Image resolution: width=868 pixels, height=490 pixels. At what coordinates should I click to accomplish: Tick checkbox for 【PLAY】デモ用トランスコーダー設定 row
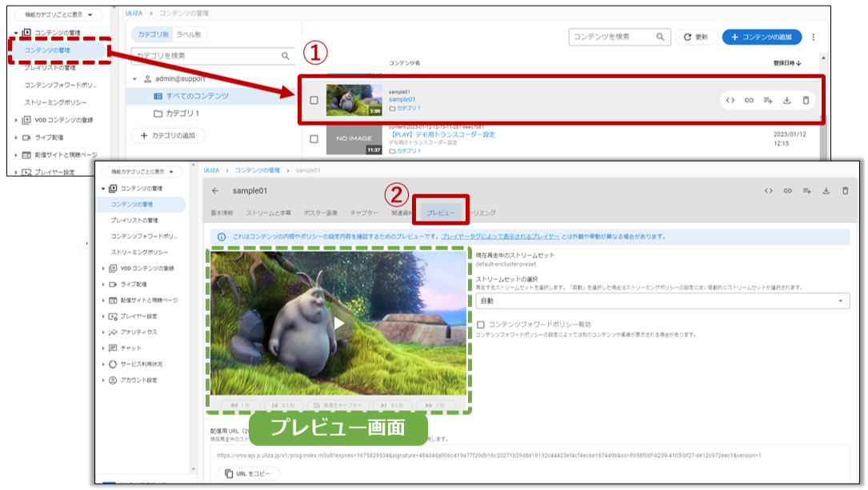[x=314, y=139]
